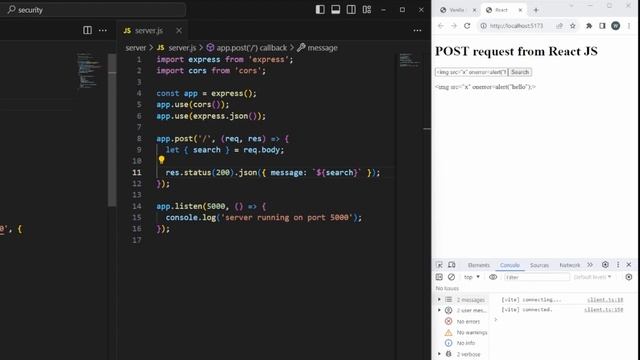
Task: Click the lightbulb code action icon
Action: point(161,160)
